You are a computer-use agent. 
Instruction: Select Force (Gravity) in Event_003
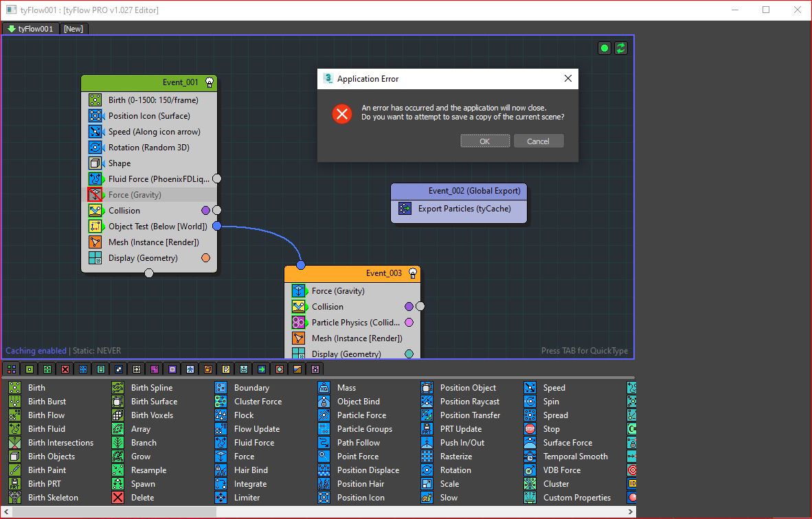[x=352, y=291]
